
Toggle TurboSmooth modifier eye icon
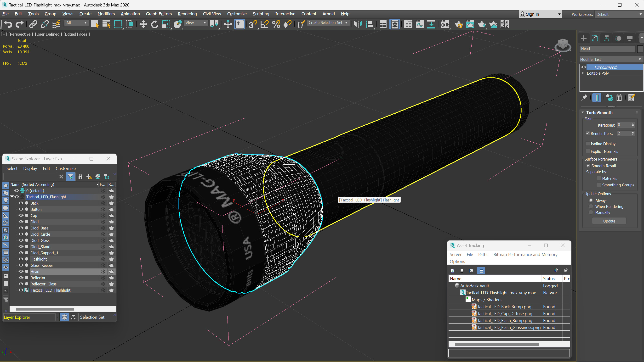point(583,67)
